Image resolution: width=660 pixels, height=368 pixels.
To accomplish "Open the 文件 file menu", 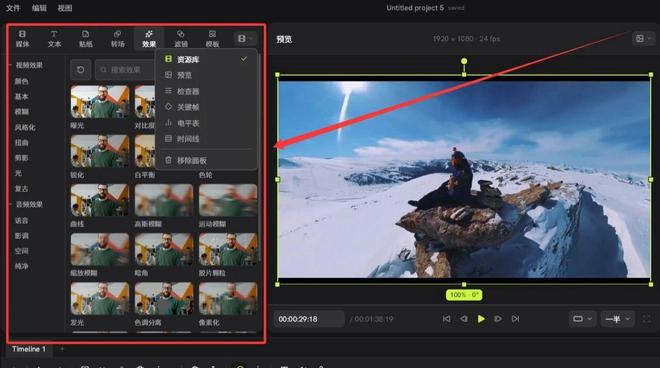I will pos(13,8).
